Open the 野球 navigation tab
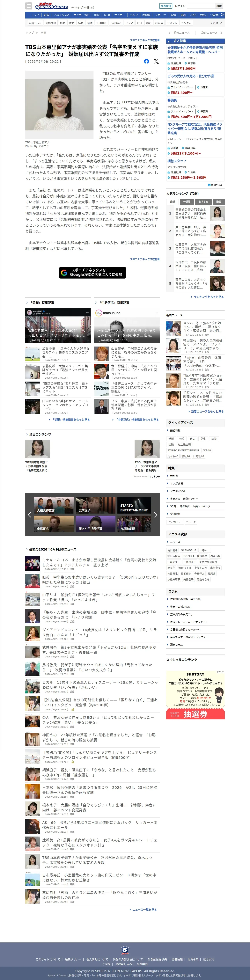This screenshot has height=980, width=250. (x=97, y=15)
